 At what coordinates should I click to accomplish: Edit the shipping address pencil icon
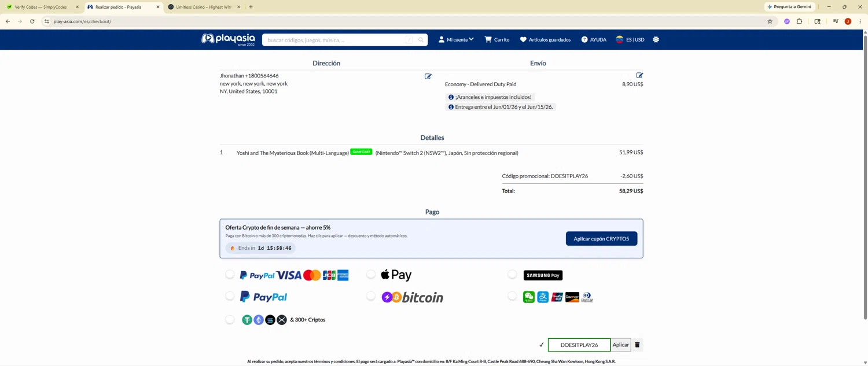(x=428, y=76)
